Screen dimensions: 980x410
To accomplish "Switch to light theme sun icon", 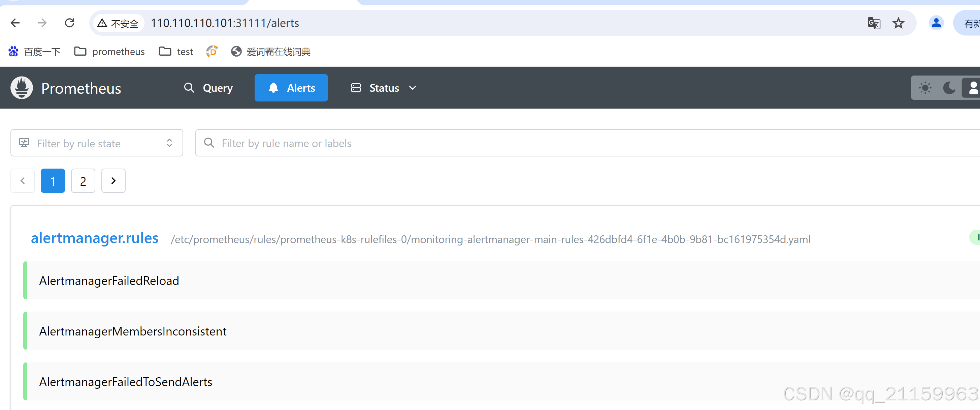I will click(925, 88).
